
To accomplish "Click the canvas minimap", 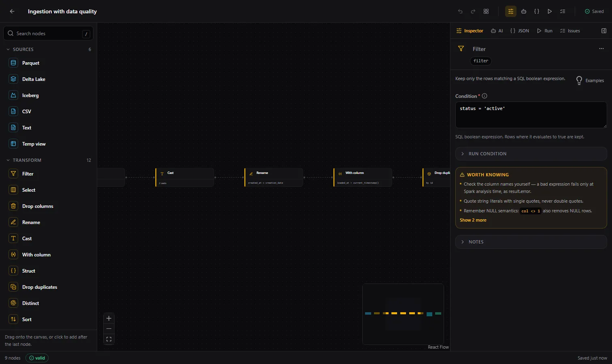I will tap(403, 314).
